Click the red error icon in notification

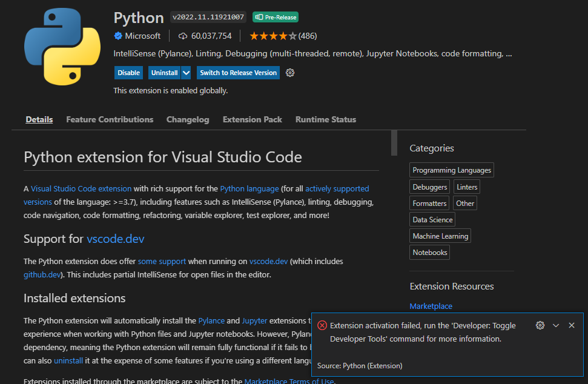322,325
